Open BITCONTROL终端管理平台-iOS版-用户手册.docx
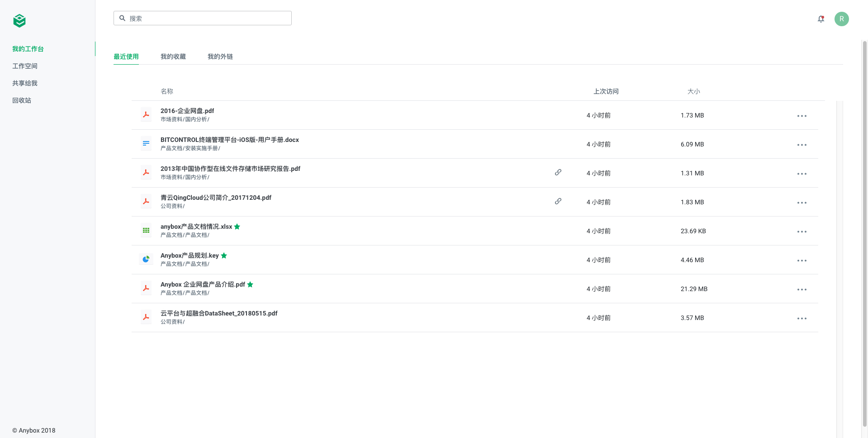This screenshot has height=438, width=868. pyautogui.click(x=230, y=140)
